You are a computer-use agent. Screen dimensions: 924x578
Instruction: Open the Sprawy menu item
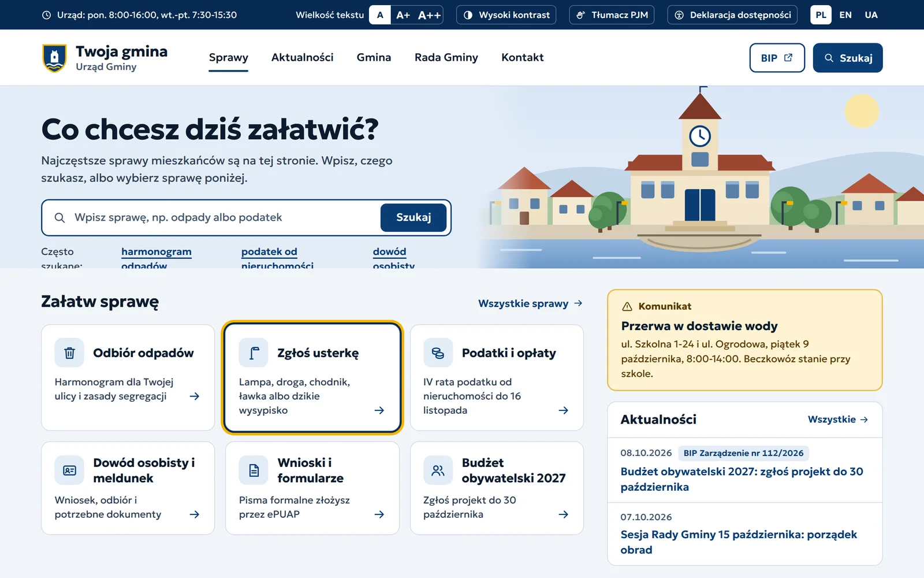click(229, 57)
